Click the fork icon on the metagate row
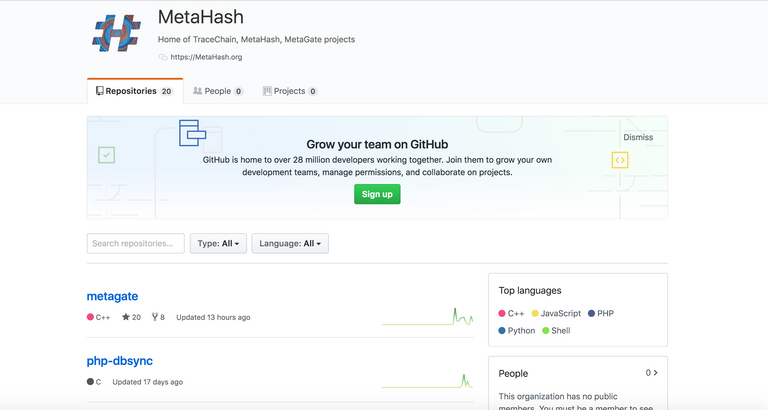 (x=155, y=317)
